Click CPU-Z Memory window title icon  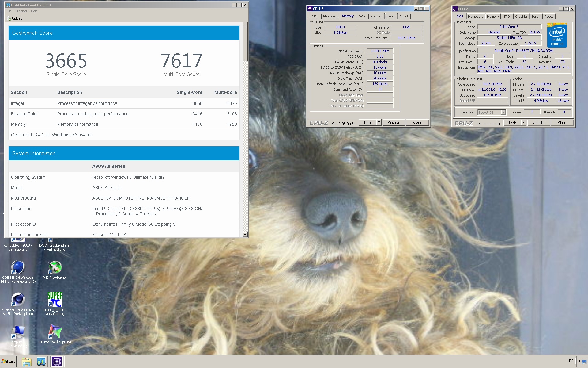(310, 9)
